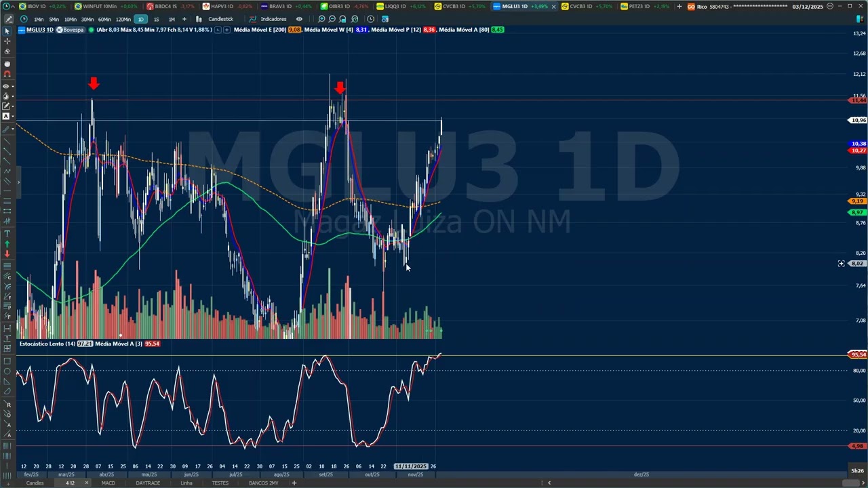Screen dimensions: 868x488
Task: Open the BANCOS 2MV layout tab
Action: 263,483
